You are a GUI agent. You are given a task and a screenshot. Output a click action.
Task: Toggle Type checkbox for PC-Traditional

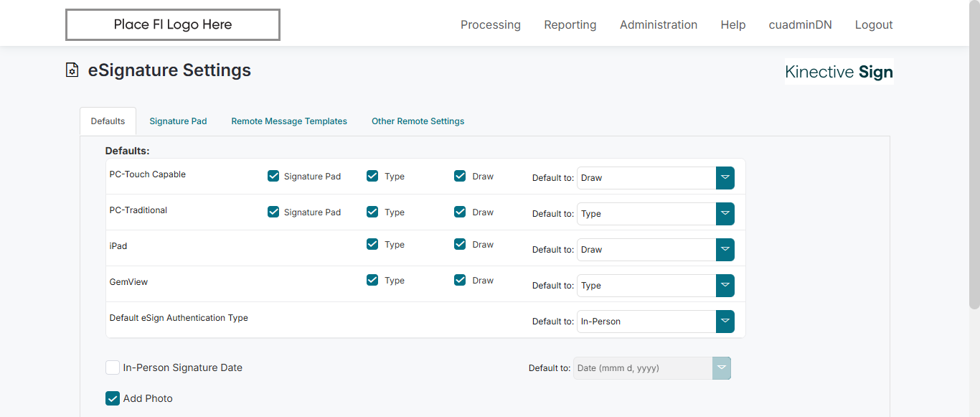point(372,212)
